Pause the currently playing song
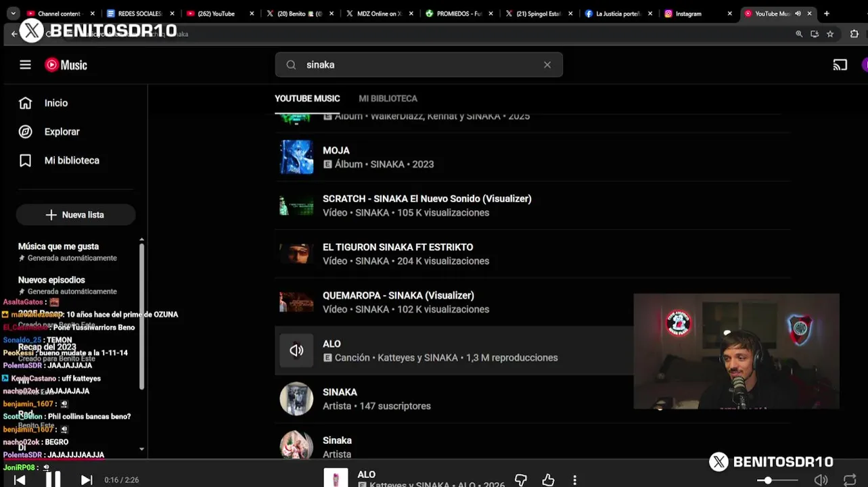This screenshot has height=487, width=868. (53, 480)
